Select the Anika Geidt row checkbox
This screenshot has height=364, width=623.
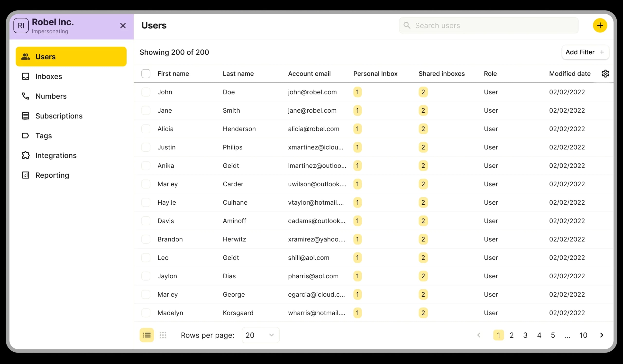tap(146, 165)
